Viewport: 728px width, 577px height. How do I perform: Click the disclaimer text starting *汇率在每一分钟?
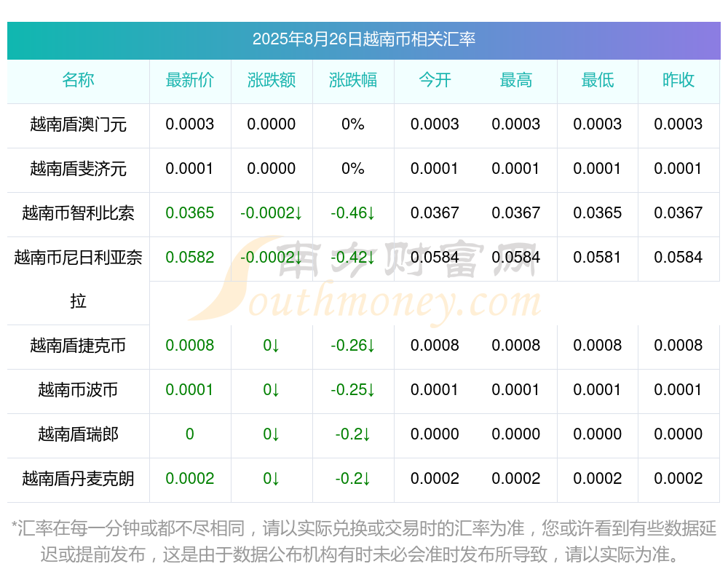coord(363,541)
